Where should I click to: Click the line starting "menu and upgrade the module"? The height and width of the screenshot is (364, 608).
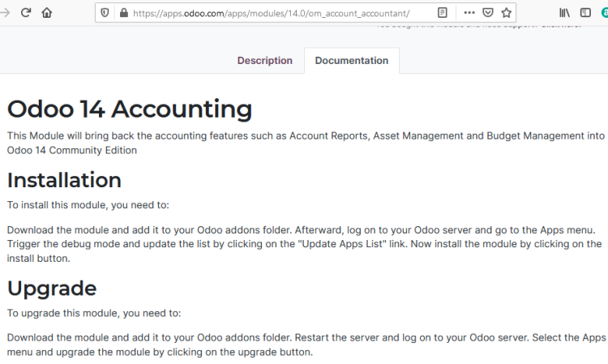point(160,352)
